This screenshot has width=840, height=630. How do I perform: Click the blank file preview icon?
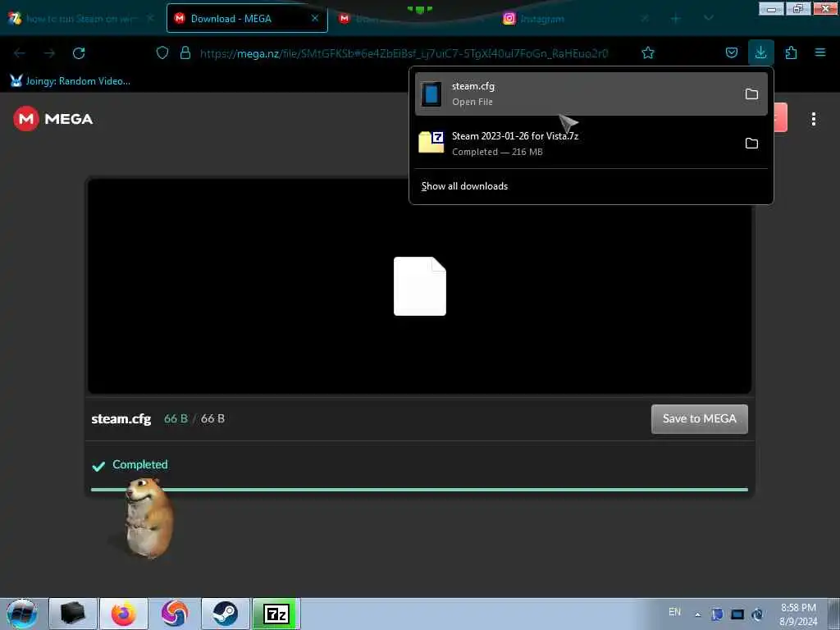(x=419, y=286)
